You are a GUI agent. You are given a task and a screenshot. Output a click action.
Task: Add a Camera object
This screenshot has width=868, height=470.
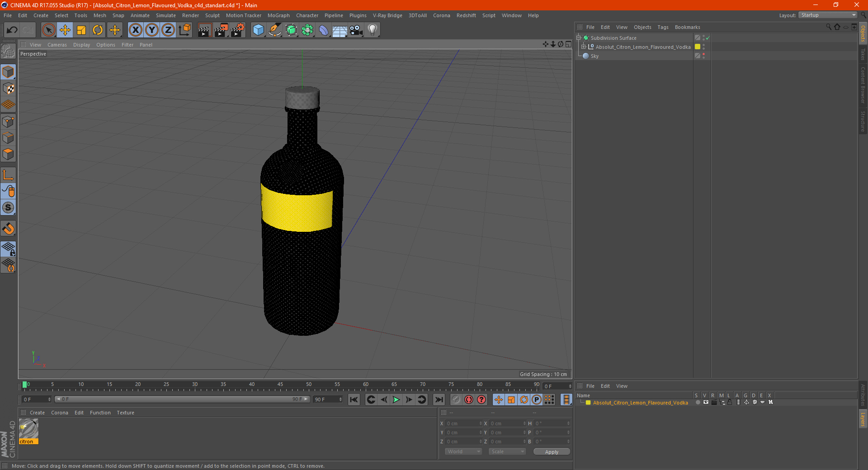click(356, 30)
